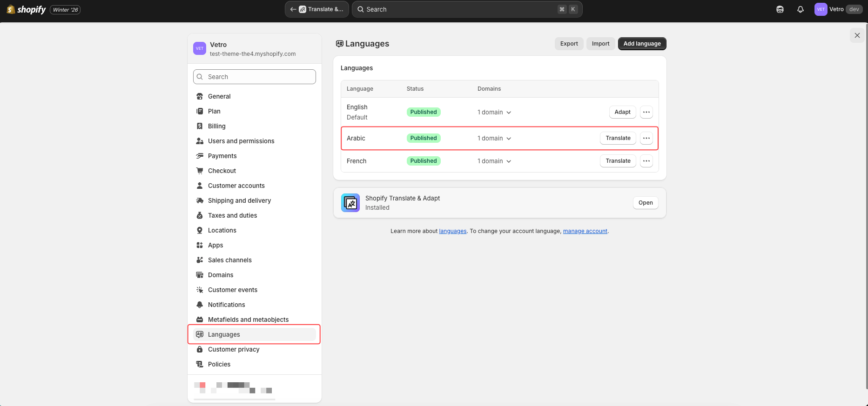Screen dimensions: 868x406
Task: Click the Add language button
Action: coord(642,44)
